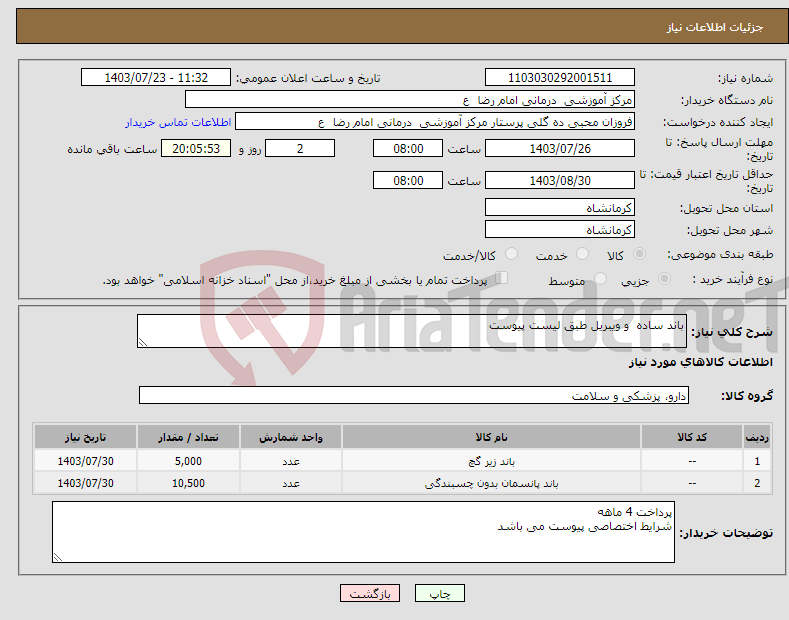This screenshot has width=789, height=620.
Task: Open the اطلاعات تماس خریدار link
Action: point(178,122)
